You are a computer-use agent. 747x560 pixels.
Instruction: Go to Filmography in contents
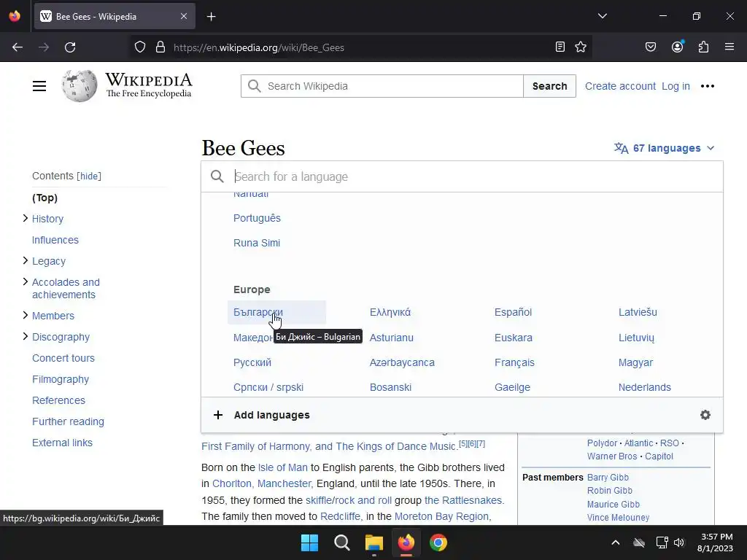point(61,379)
